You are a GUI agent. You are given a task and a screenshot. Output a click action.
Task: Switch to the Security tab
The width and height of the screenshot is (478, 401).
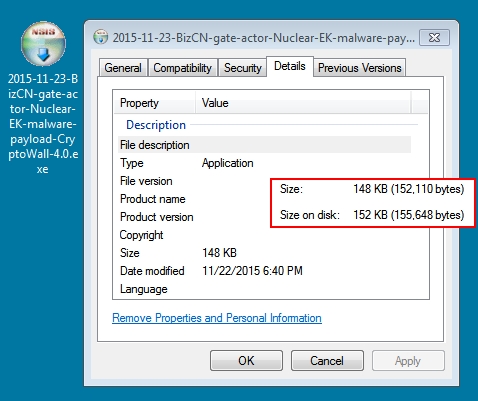click(242, 68)
